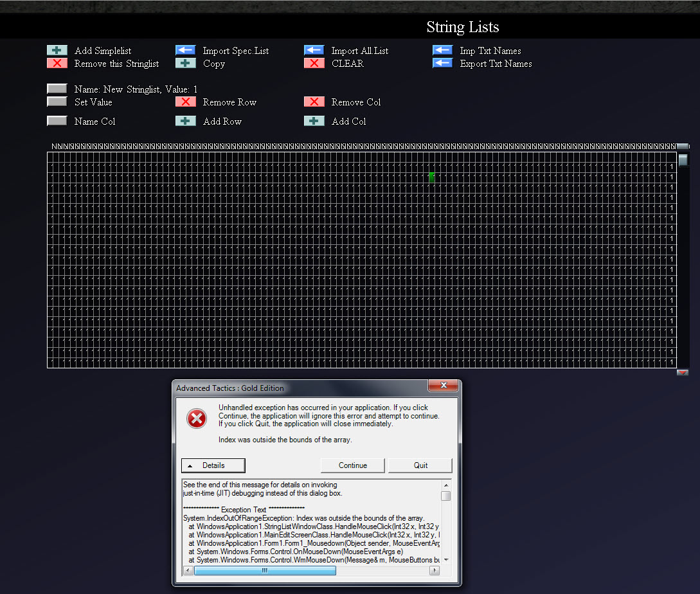This screenshot has width=700, height=594.
Task: Click the Import All.List arrow icon
Action: tap(314, 50)
